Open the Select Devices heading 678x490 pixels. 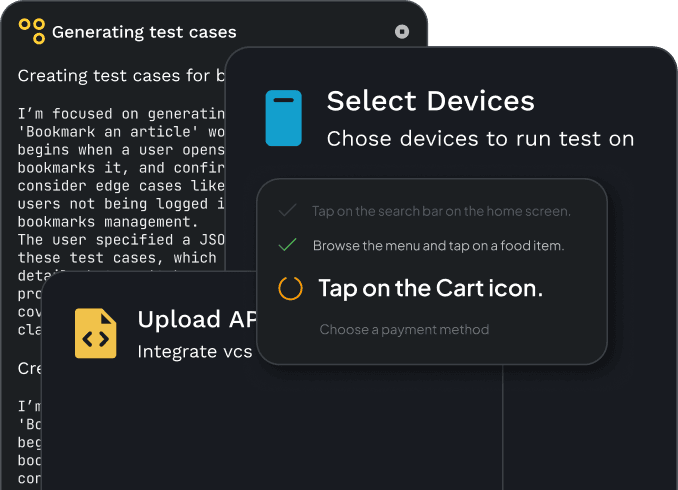coord(430,101)
